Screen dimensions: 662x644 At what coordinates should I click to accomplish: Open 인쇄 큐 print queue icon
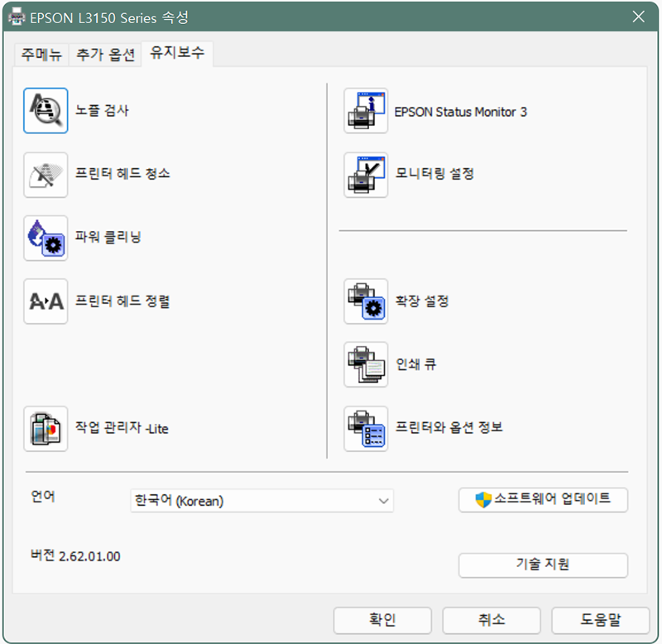point(366,365)
